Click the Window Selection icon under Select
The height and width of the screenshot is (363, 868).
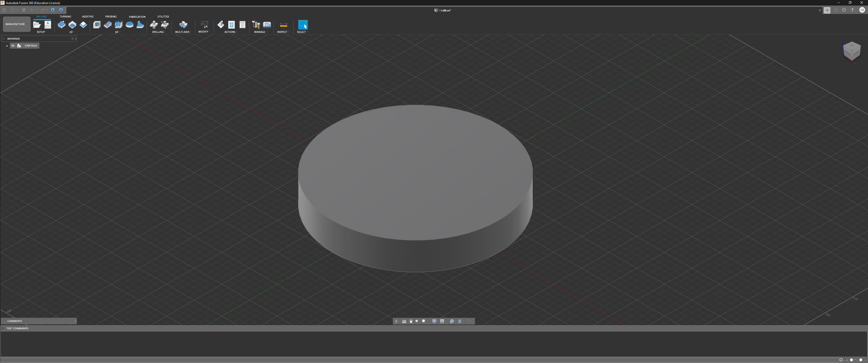click(303, 24)
